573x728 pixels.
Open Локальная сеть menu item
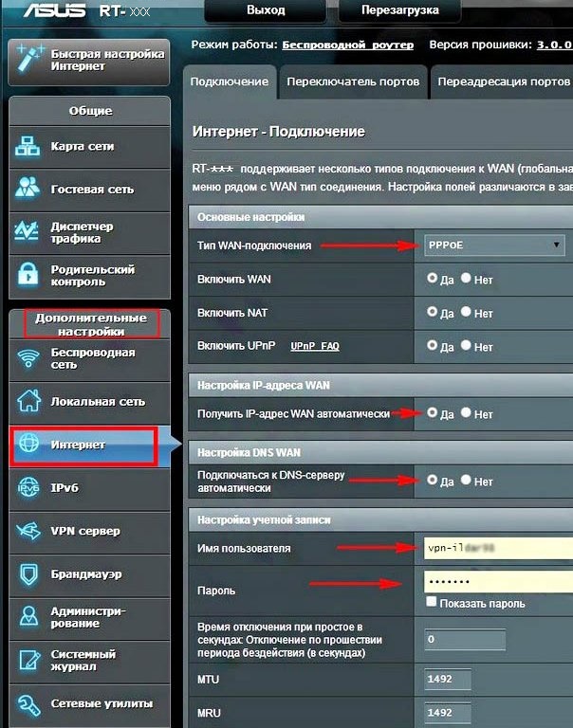tap(90, 402)
